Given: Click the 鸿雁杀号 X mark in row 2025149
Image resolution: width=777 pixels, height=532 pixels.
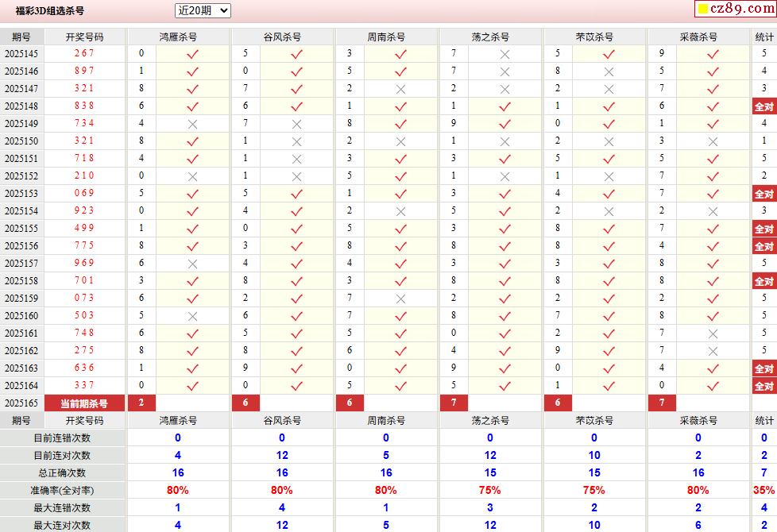Looking at the screenshot, I should tap(192, 124).
